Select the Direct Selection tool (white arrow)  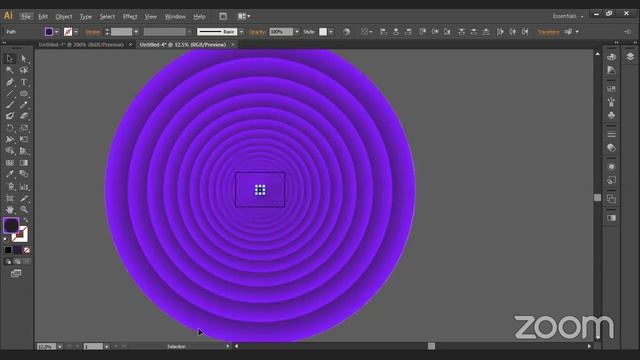click(x=24, y=58)
